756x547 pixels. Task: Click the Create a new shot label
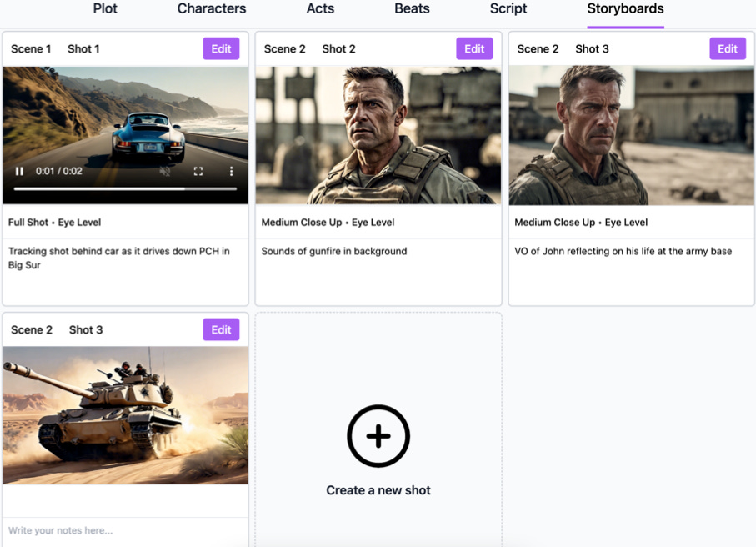pos(378,490)
